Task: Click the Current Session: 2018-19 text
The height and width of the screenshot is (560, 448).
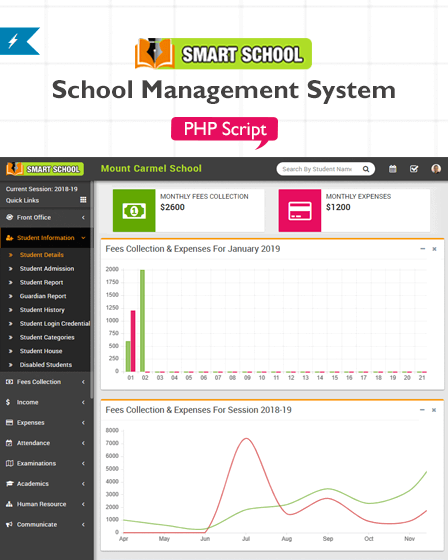Action: (41, 189)
